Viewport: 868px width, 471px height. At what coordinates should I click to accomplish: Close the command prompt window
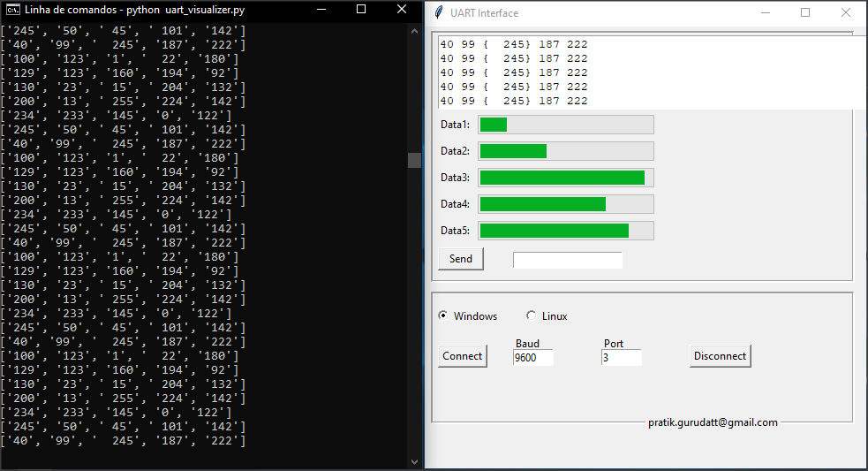[x=402, y=10]
